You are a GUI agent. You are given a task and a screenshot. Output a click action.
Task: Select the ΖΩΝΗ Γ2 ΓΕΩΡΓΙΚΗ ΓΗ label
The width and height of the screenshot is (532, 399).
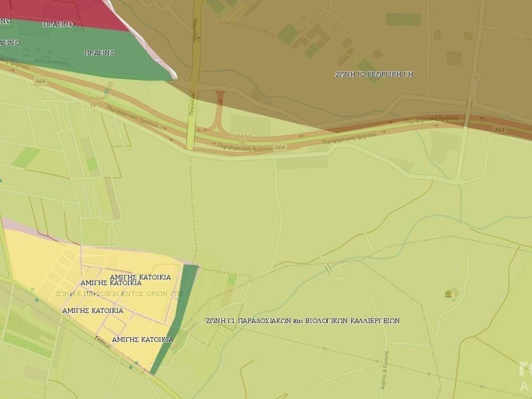pyautogui.click(x=374, y=74)
